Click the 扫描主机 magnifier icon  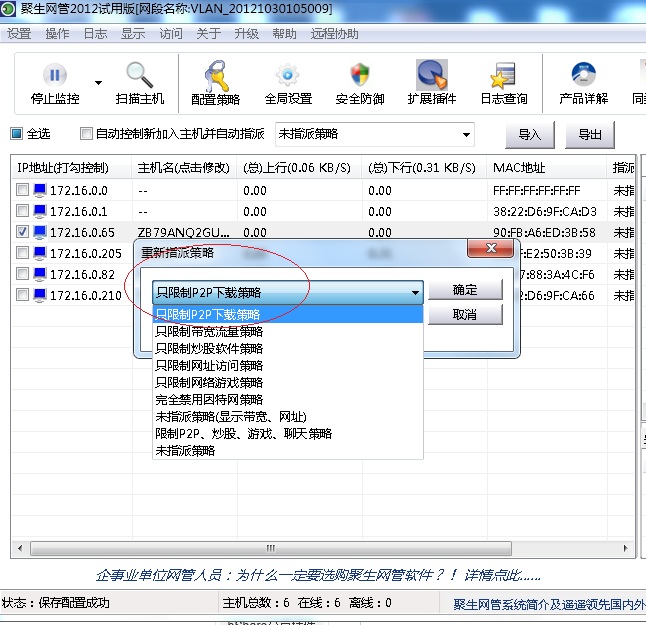click(140, 75)
